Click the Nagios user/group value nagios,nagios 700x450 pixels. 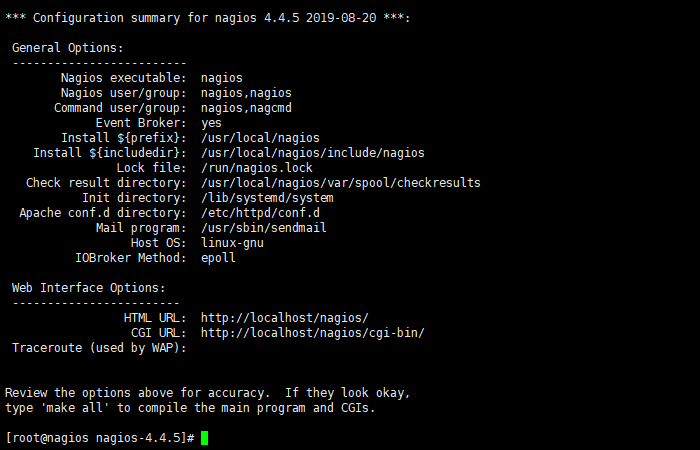(x=246, y=93)
